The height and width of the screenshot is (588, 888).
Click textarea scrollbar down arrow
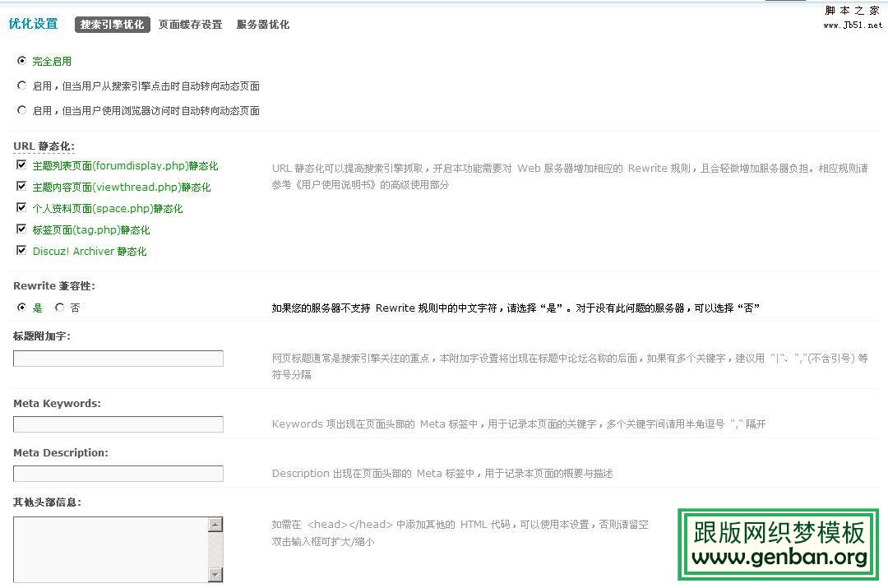pos(215,575)
